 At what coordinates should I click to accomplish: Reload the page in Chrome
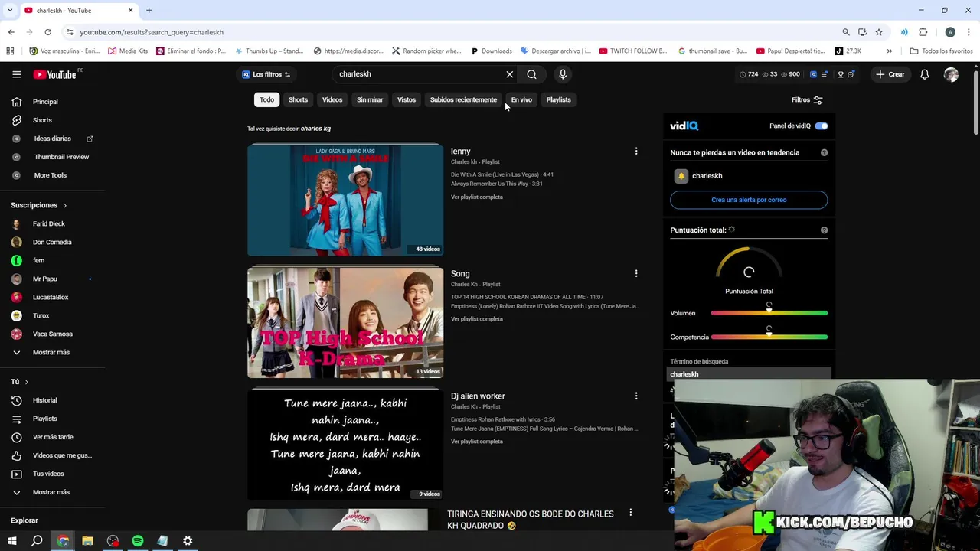[x=47, y=32]
